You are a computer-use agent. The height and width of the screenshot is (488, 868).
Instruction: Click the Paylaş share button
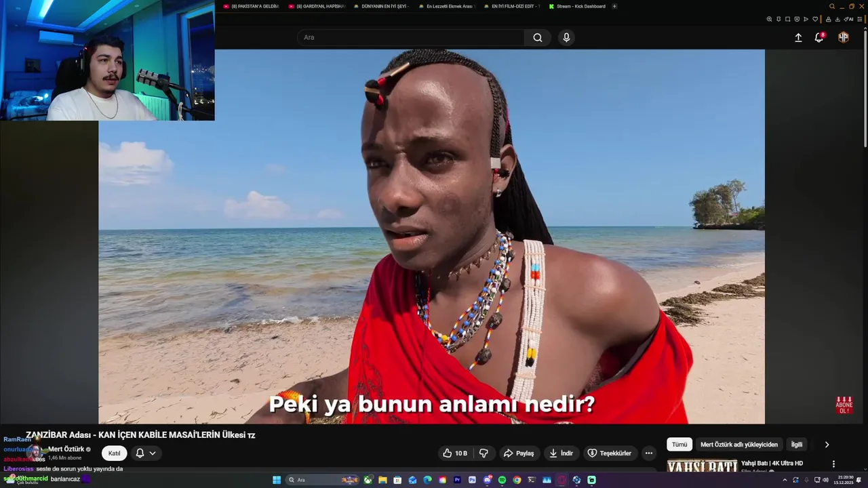click(x=518, y=453)
